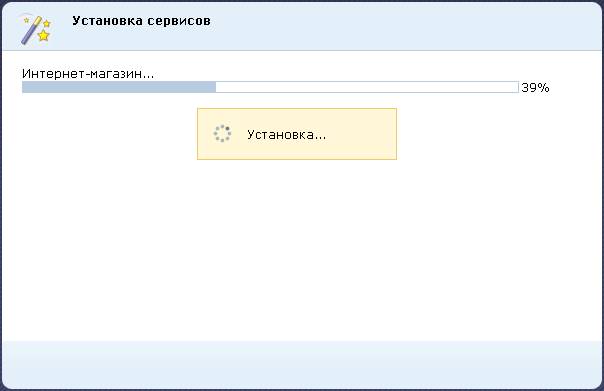Click the right end of the progress bar

click(x=516, y=87)
